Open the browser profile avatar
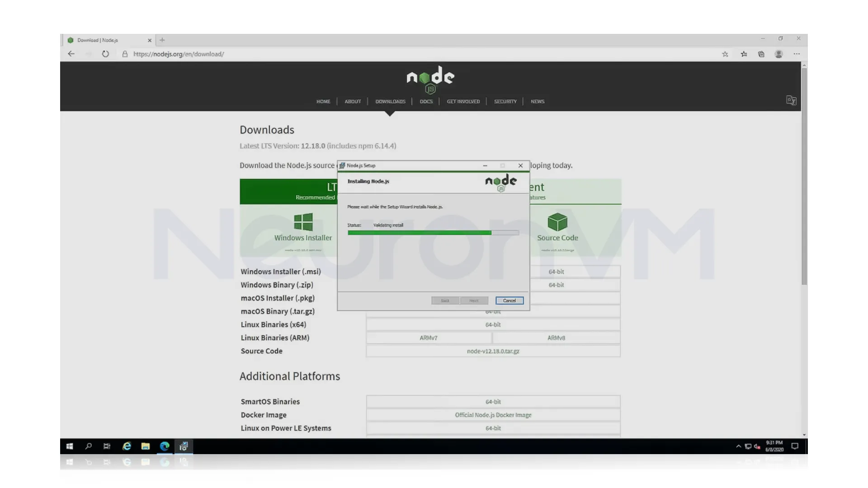 tap(778, 54)
